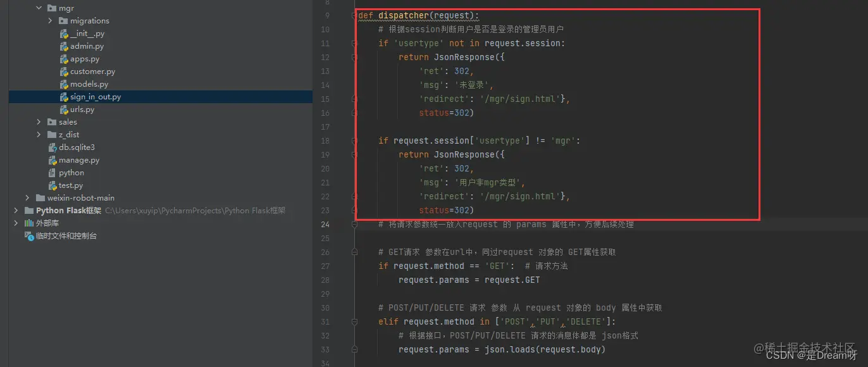
Task: Open customer.py from the project tree
Action: point(92,72)
